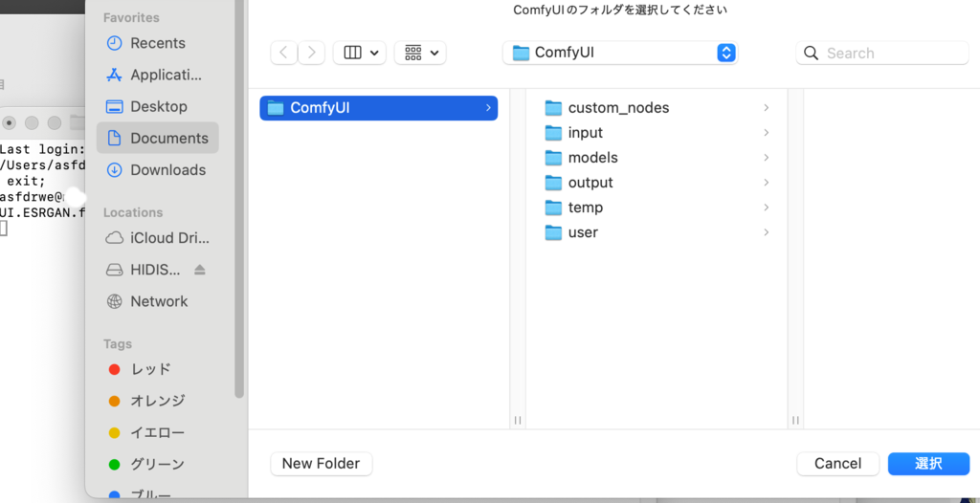Screen dimensions: 980x503
Task: Select the custom_nodes folder
Action: (x=657, y=108)
